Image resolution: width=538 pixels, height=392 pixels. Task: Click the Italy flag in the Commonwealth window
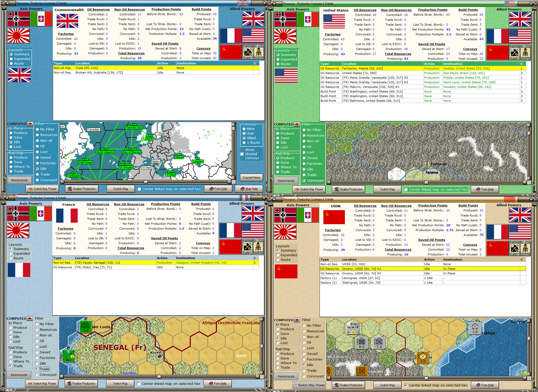coord(41,19)
